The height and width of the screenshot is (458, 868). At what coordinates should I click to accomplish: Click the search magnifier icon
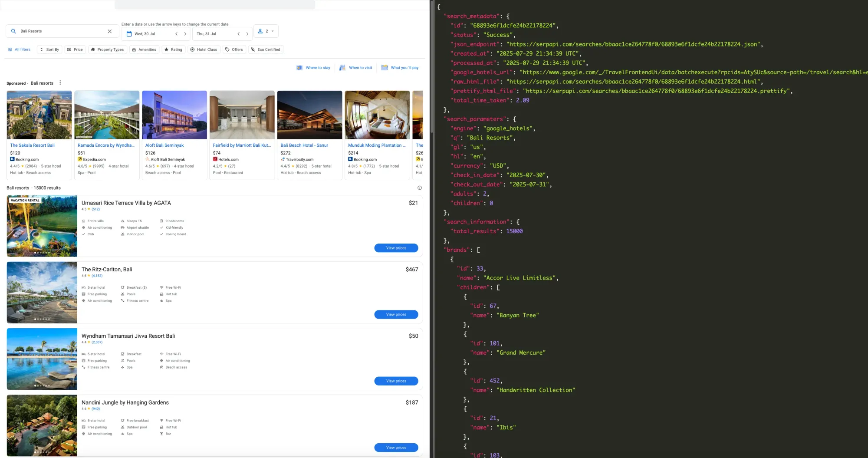tap(13, 31)
